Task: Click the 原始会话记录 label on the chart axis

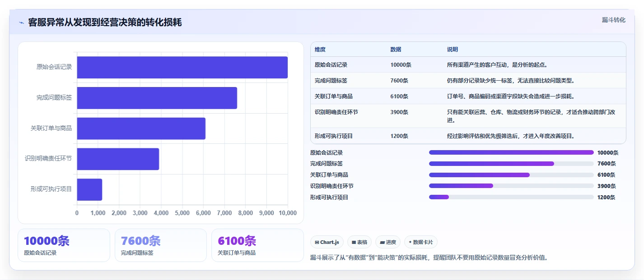Action: pos(54,67)
